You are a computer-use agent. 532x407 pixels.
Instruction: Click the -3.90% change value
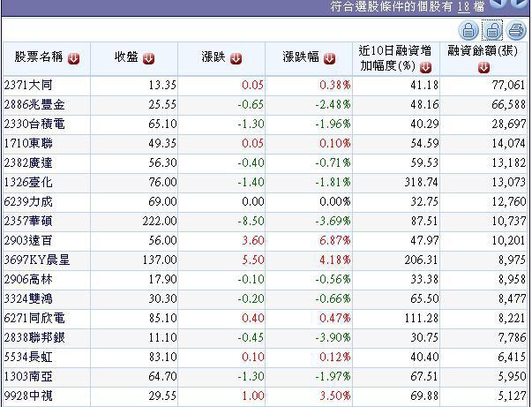(x=333, y=338)
